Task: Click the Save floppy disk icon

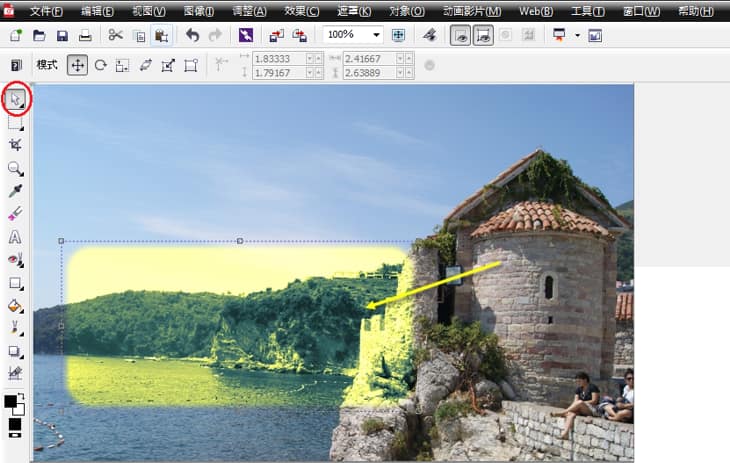Action: coord(62,35)
